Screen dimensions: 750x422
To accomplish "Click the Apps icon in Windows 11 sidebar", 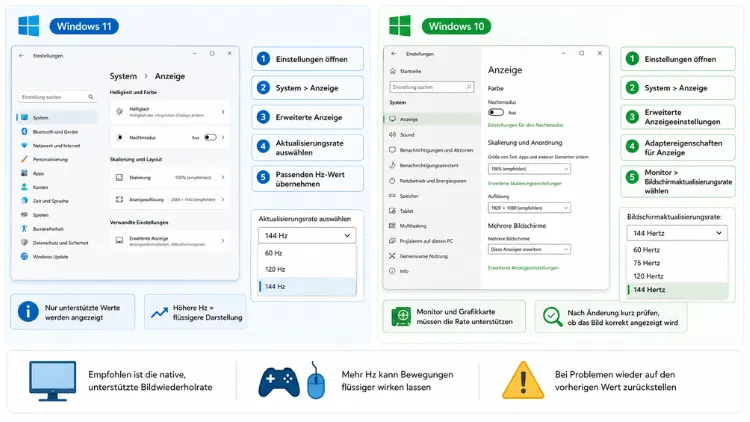I will coord(24,173).
